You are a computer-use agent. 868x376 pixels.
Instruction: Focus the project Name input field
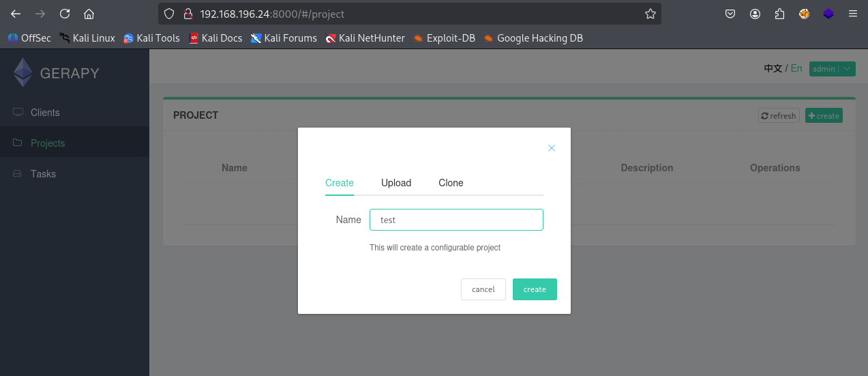[456, 220]
